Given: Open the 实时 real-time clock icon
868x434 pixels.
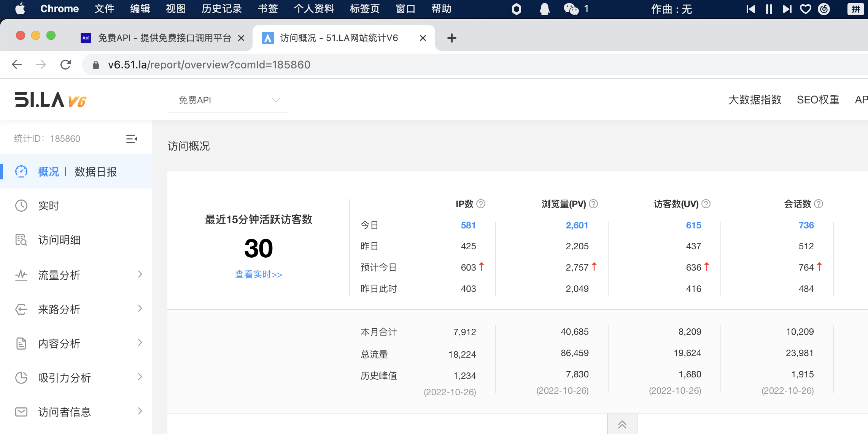Looking at the screenshot, I should click(x=21, y=206).
